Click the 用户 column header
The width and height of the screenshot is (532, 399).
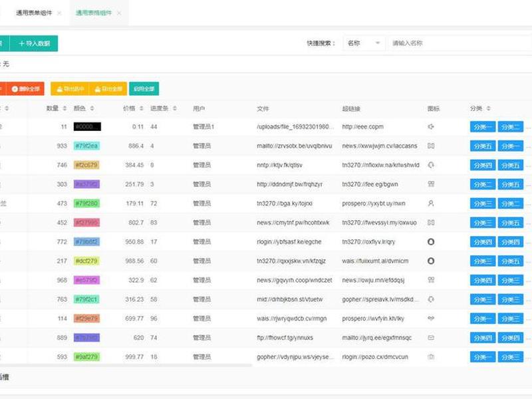coord(198,108)
